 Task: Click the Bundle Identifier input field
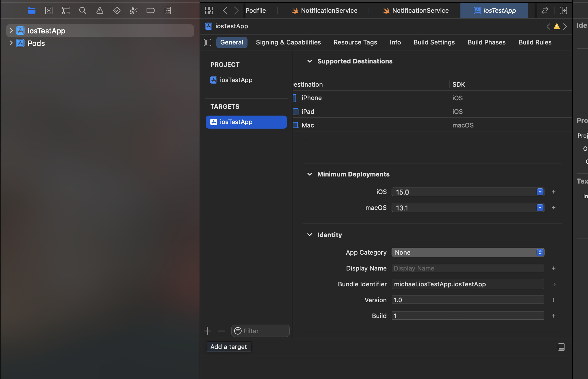(467, 284)
